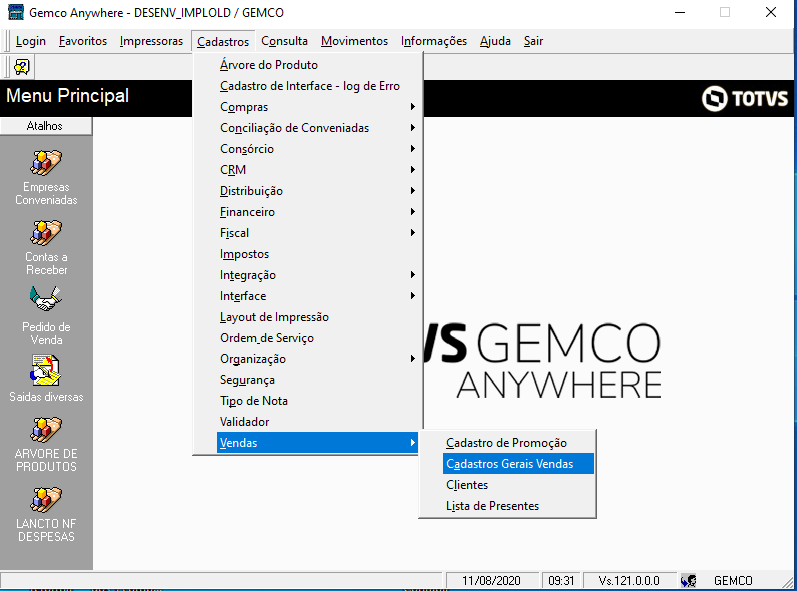Select the Segurança menu entry
Screen dimensions: 797x591
[307, 380]
